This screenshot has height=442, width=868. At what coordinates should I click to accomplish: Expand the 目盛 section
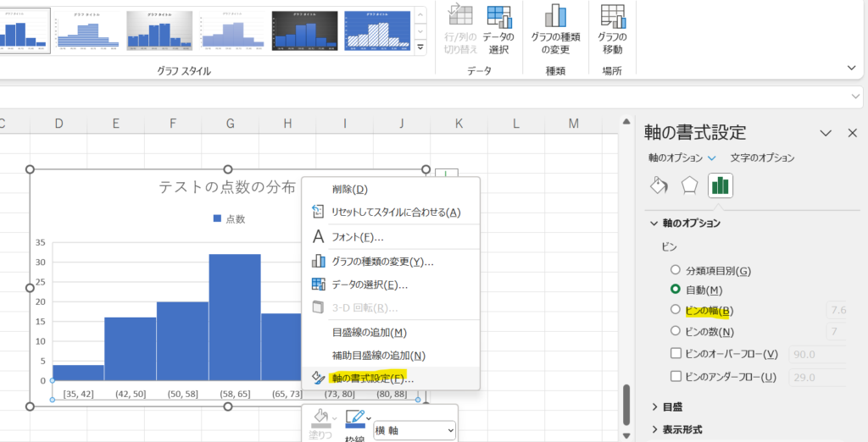pyautogui.click(x=655, y=406)
